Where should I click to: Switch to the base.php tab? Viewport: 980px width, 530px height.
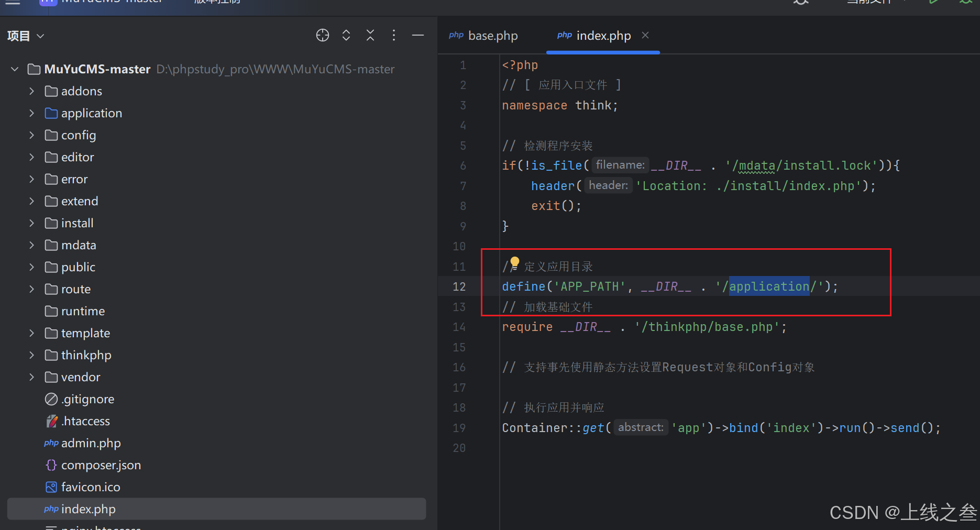(x=483, y=35)
